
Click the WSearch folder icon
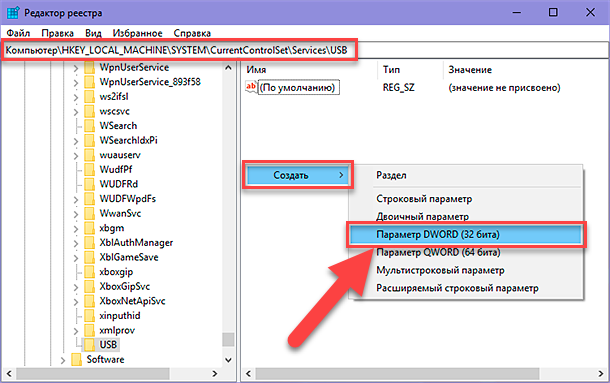coord(89,126)
